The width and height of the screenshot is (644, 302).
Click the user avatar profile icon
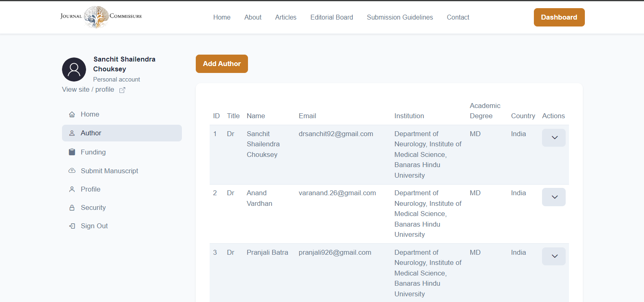click(x=74, y=69)
